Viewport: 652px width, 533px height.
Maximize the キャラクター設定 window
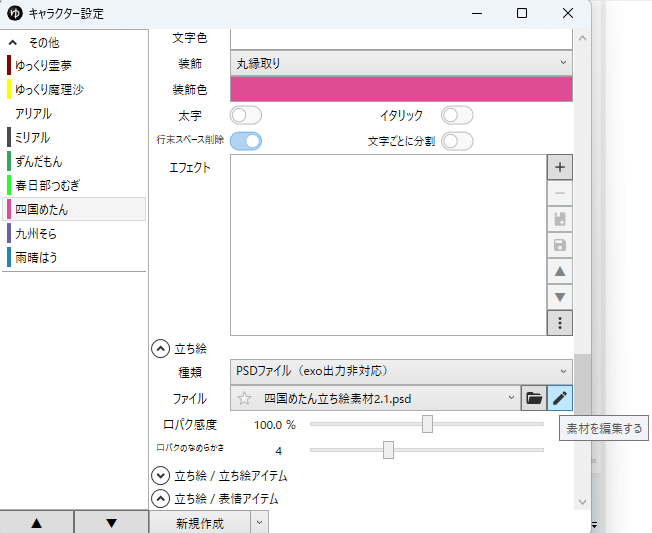(522, 13)
